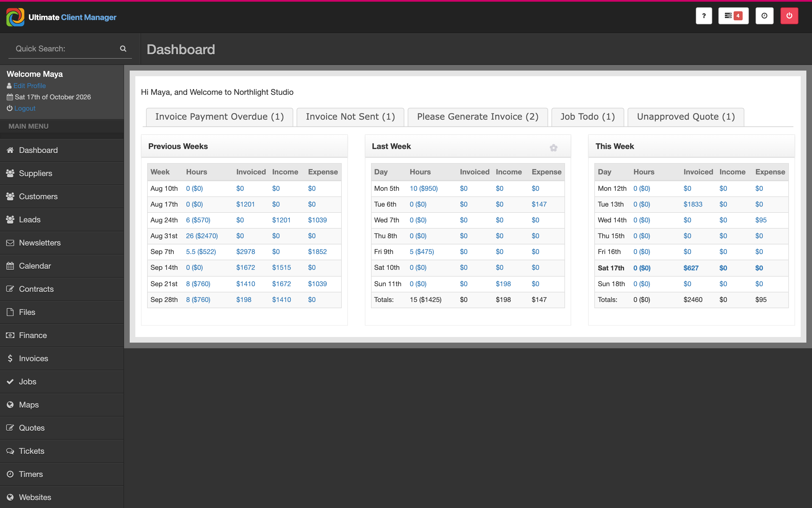Click the Suppliers people icon in sidebar
The image size is (812, 508).
(10, 173)
